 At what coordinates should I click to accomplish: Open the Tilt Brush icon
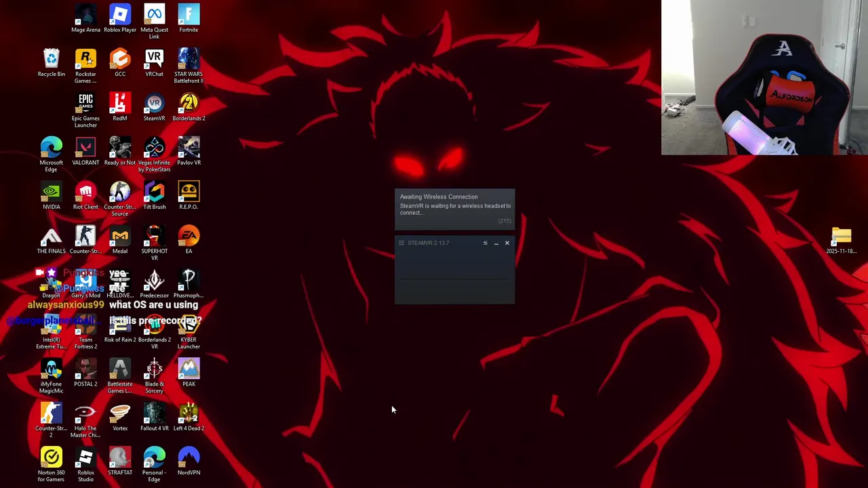154,196
